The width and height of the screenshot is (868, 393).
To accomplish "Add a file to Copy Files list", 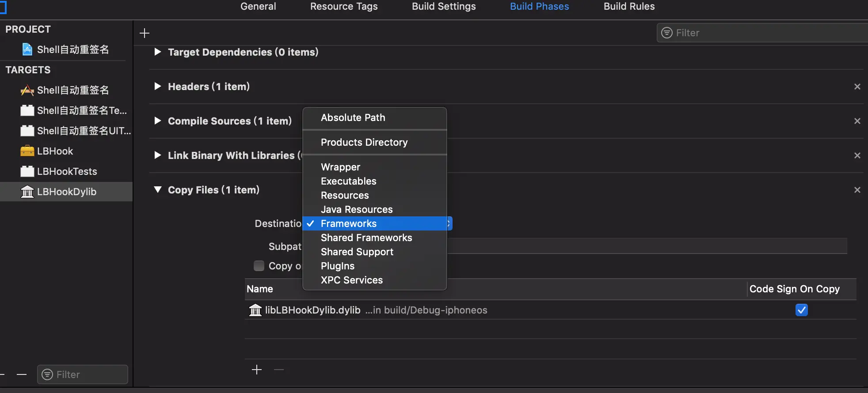I will (x=257, y=370).
